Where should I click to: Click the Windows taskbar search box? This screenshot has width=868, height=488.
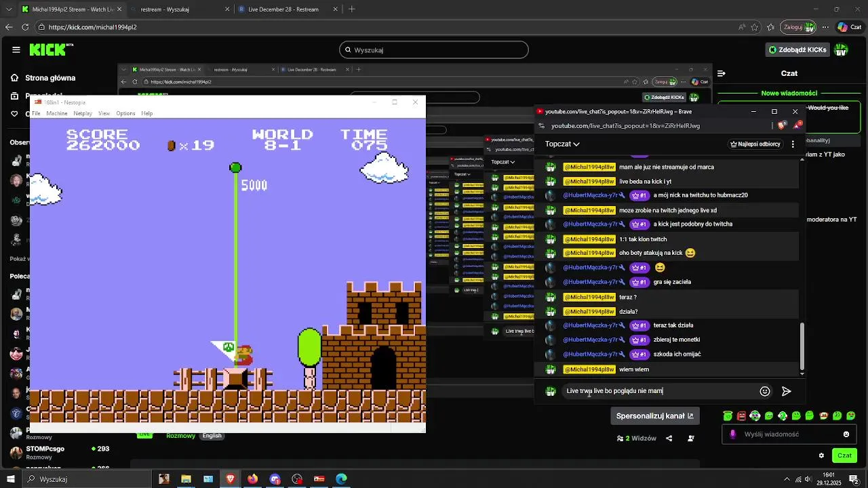(87, 479)
